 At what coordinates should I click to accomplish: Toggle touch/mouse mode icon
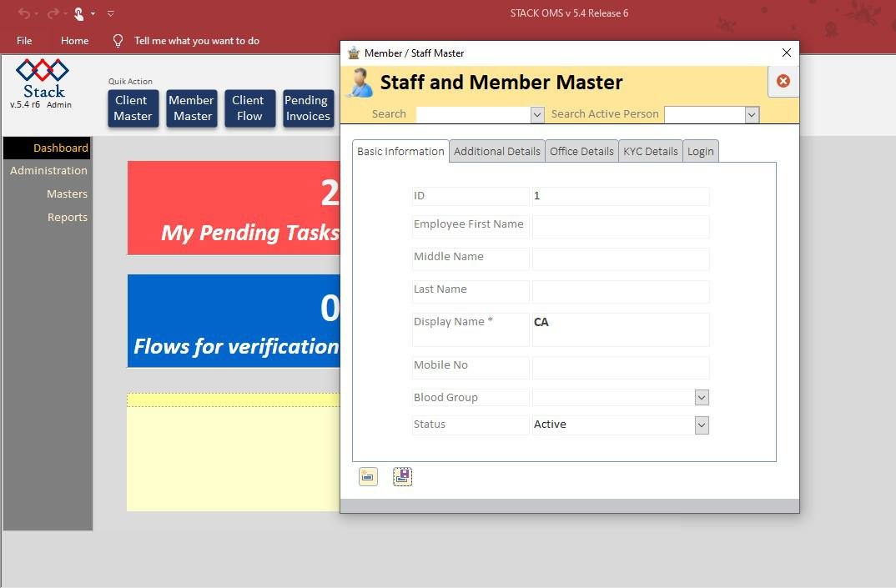pyautogui.click(x=79, y=13)
